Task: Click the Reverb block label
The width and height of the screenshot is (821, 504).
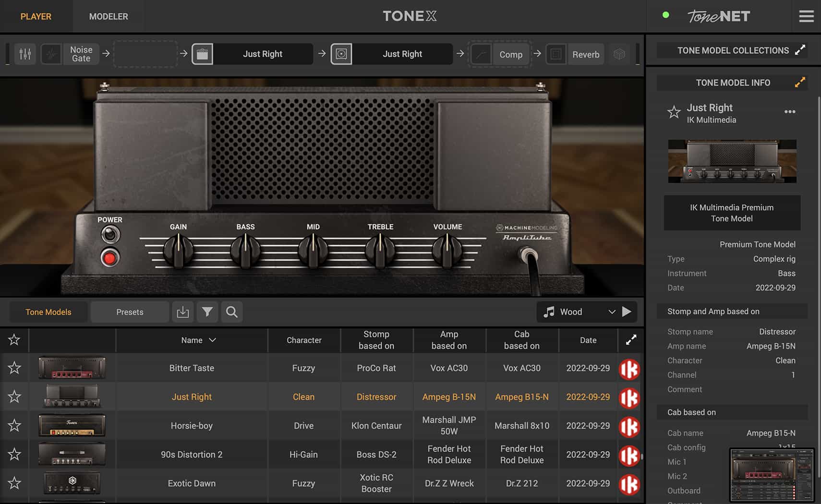Action: click(586, 55)
